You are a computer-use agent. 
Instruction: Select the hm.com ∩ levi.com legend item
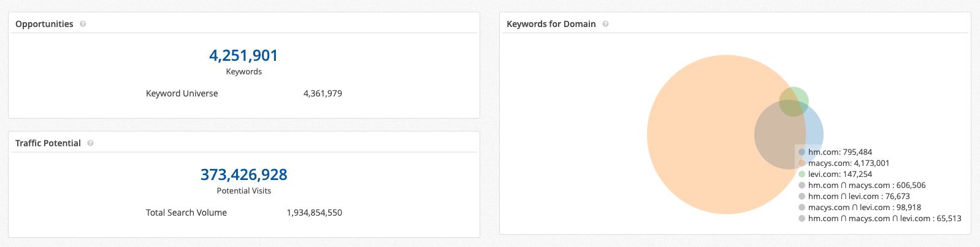pos(854,196)
